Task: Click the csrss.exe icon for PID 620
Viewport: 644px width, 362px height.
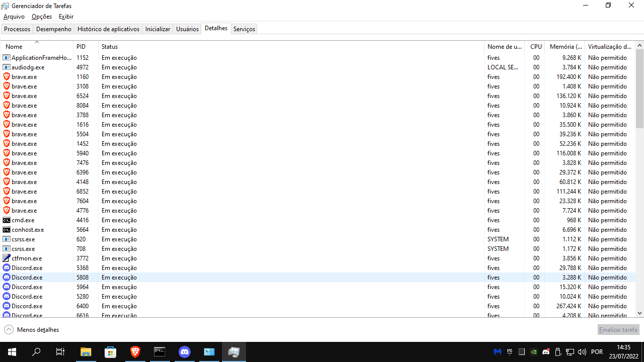Action: point(7,239)
